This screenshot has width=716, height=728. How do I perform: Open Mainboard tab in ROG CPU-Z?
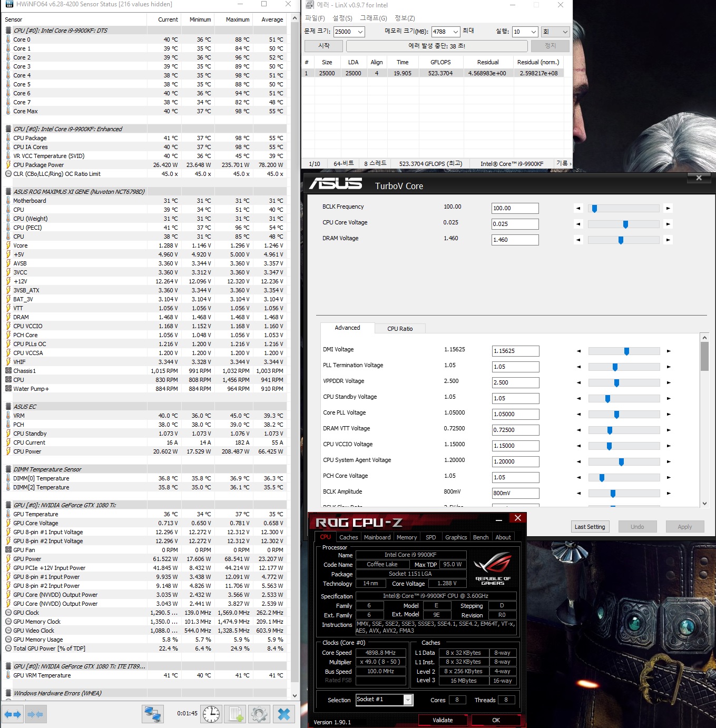377,537
